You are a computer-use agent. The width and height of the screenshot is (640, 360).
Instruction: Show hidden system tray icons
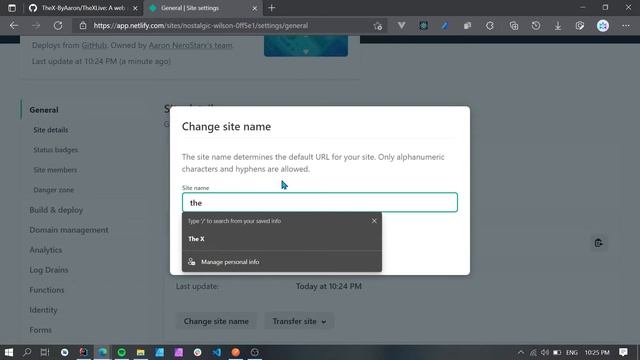[521, 352]
